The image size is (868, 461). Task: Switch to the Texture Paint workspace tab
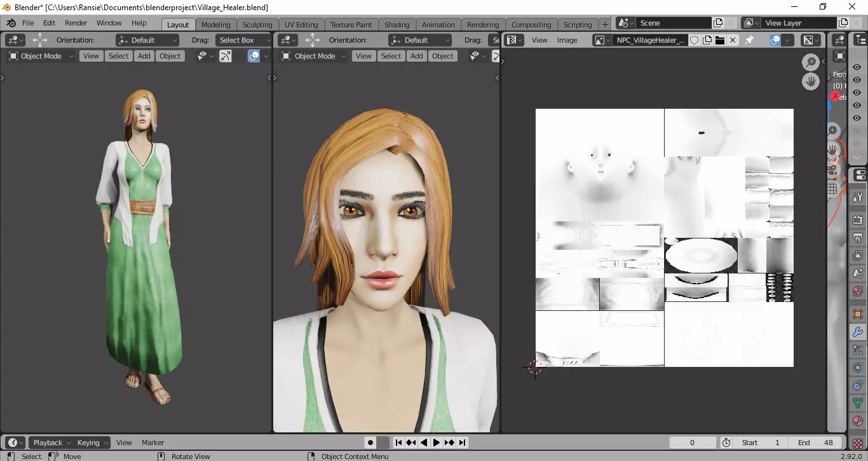point(351,25)
